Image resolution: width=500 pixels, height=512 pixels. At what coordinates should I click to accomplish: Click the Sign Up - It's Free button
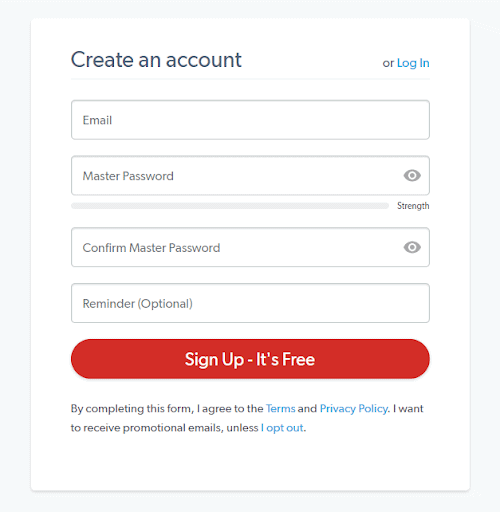250,359
